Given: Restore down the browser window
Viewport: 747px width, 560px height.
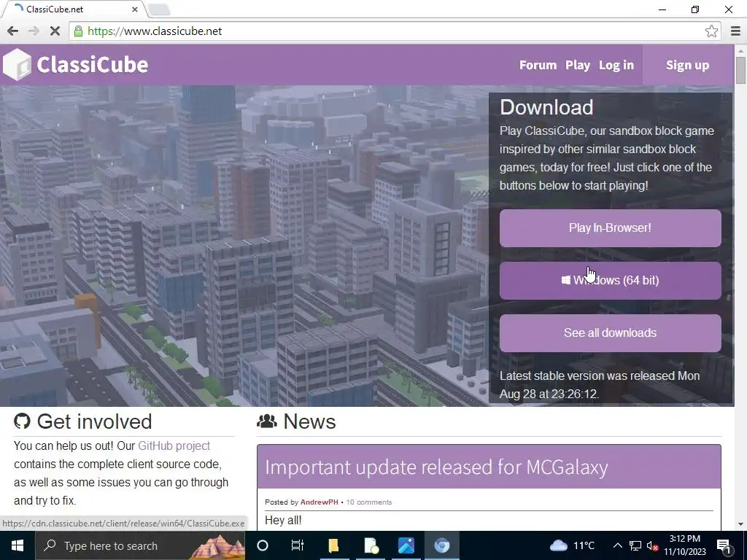Looking at the screenshot, I should (x=695, y=9).
